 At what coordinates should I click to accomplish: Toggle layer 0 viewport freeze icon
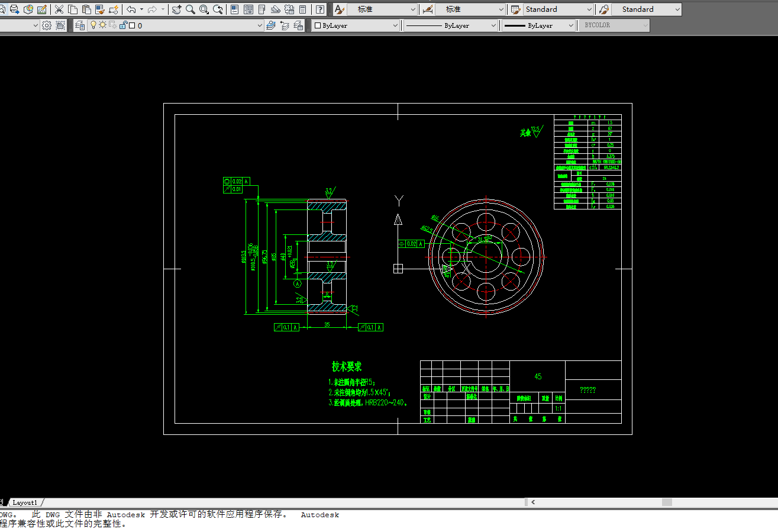coord(112,25)
